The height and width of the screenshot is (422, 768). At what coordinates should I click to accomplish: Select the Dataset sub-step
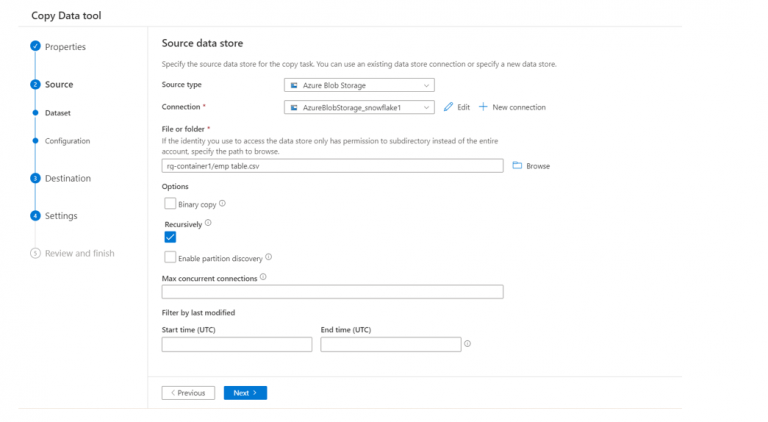pos(57,113)
